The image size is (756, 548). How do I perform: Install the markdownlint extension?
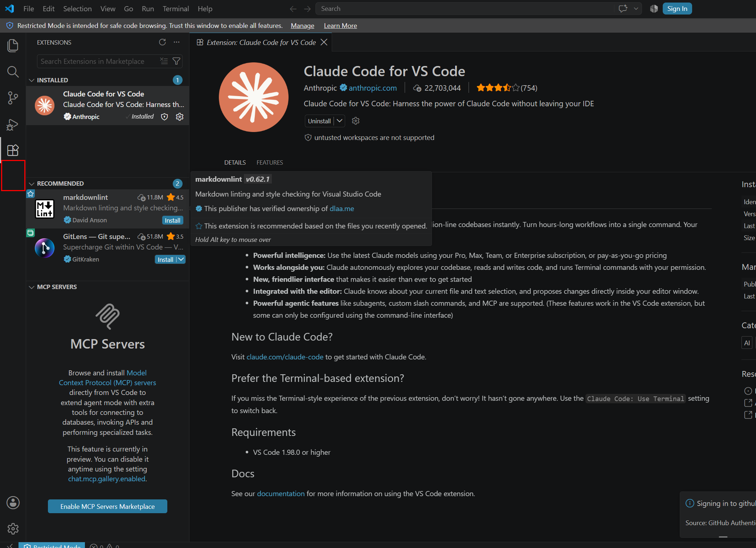pyautogui.click(x=172, y=220)
